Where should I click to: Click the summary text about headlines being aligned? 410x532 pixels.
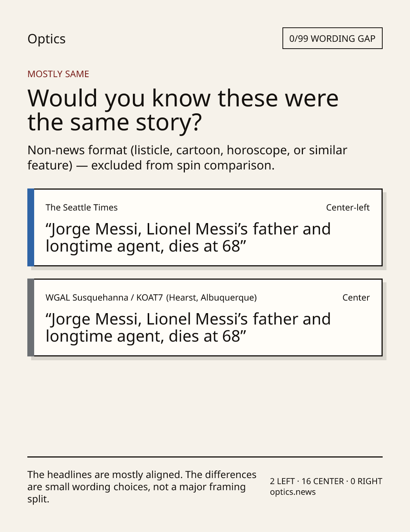(142, 487)
